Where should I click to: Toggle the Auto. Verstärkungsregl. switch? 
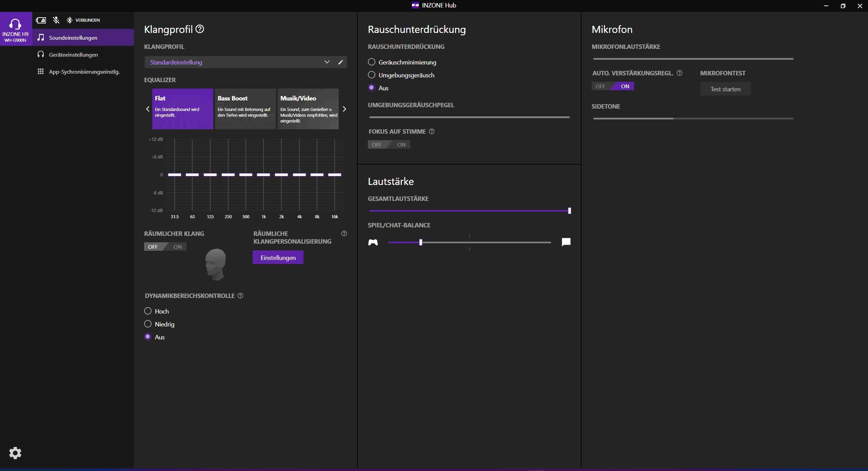[x=613, y=86]
